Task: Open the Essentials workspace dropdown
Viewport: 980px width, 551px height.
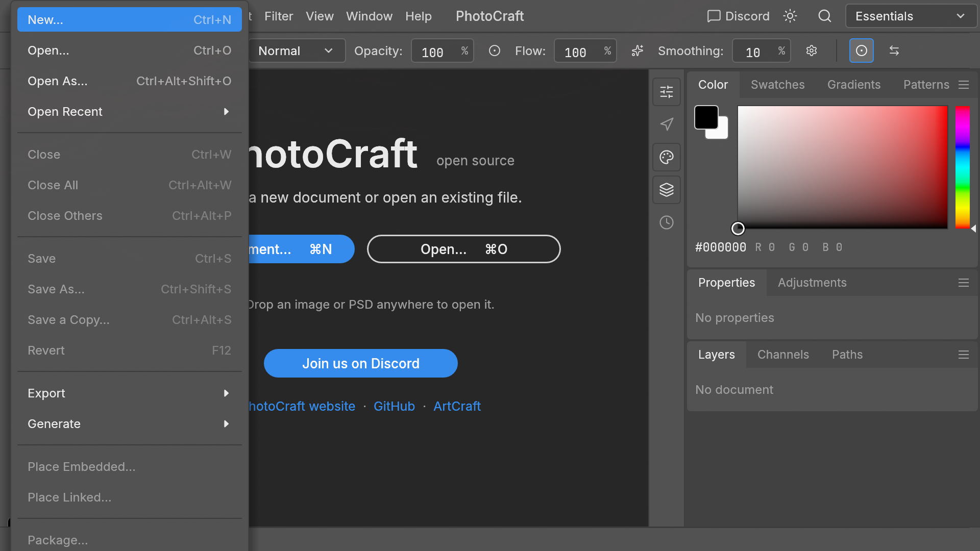Action: point(911,16)
